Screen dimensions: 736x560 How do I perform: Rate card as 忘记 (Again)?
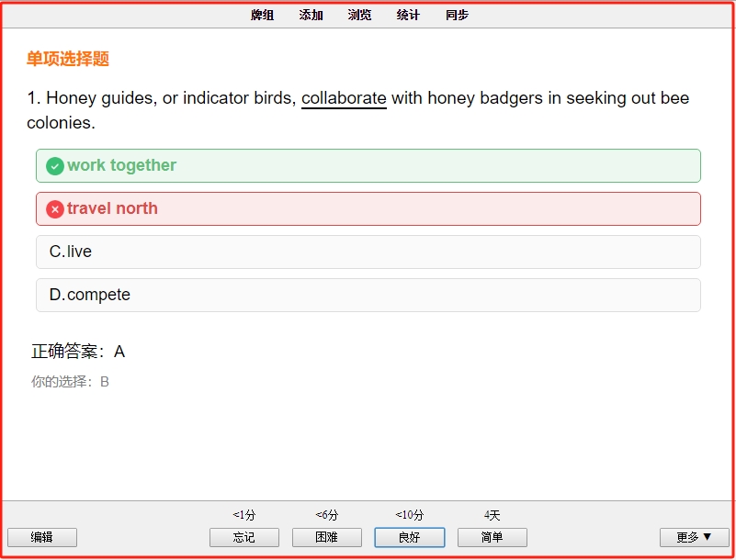point(244,537)
